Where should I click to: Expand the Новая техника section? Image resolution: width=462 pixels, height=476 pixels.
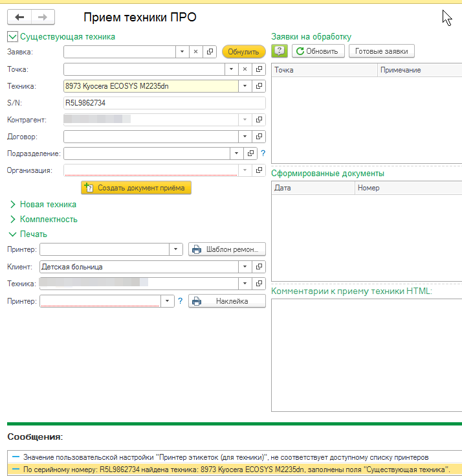coord(12,204)
